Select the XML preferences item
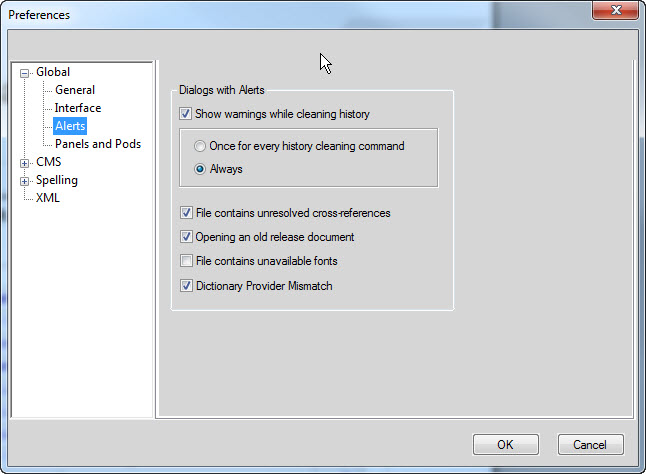This screenshot has width=646, height=474. (x=48, y=198)
